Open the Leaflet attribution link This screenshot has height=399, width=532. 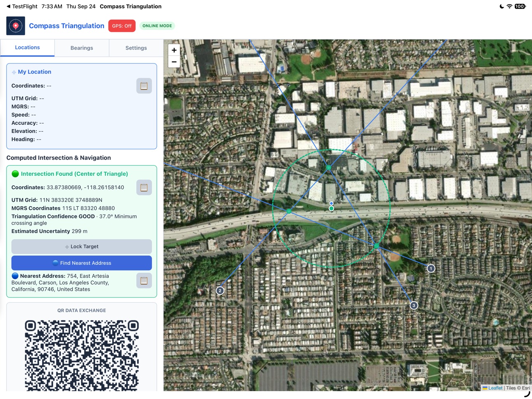[495, 388]
